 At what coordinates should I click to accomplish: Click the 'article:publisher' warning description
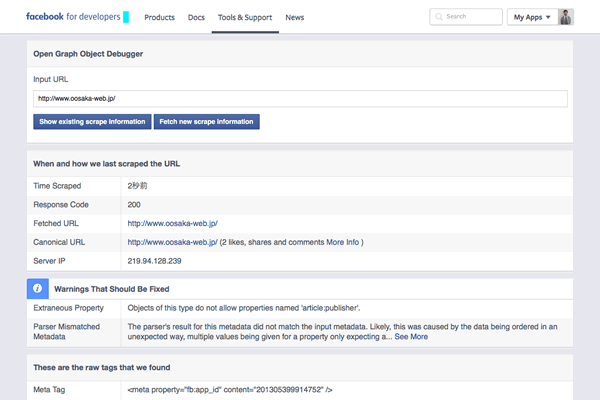[244, 308]
